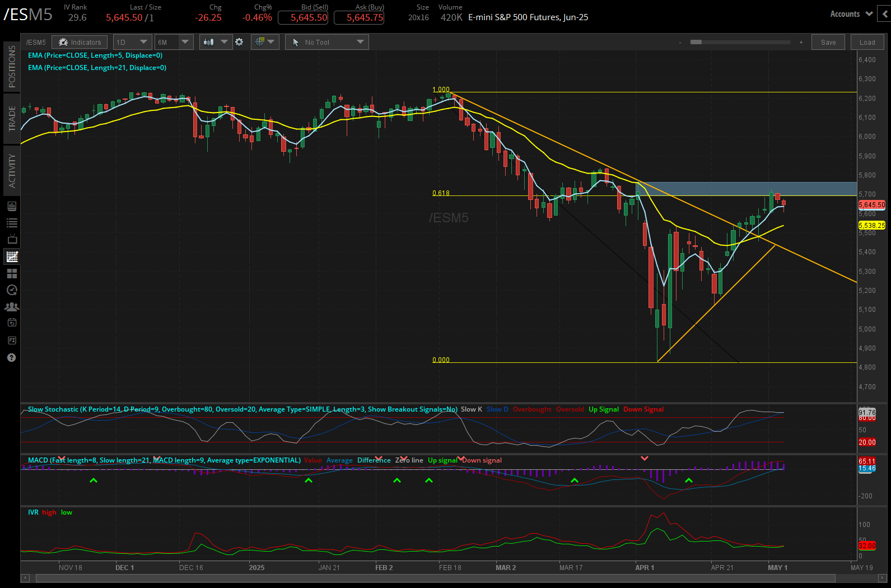Screen dimensions: 891x588
Task: Click the MAY 1 date axis label
Action: (777, 568)
